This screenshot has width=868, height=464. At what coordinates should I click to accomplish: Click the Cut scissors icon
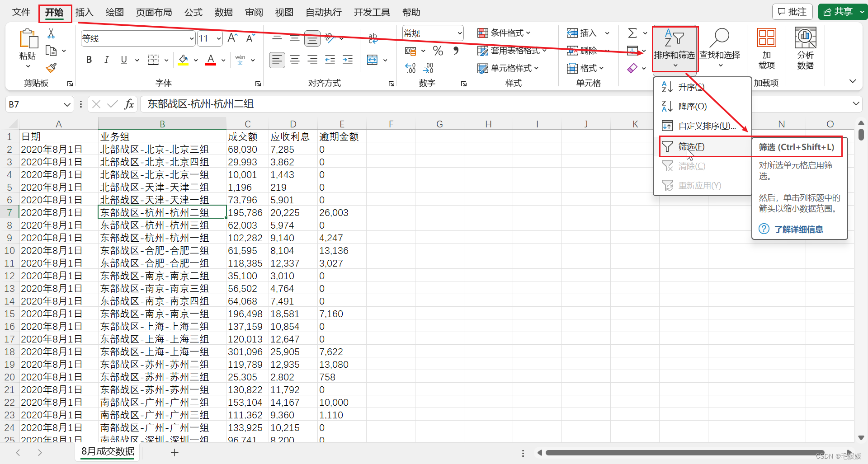(51, 33)
